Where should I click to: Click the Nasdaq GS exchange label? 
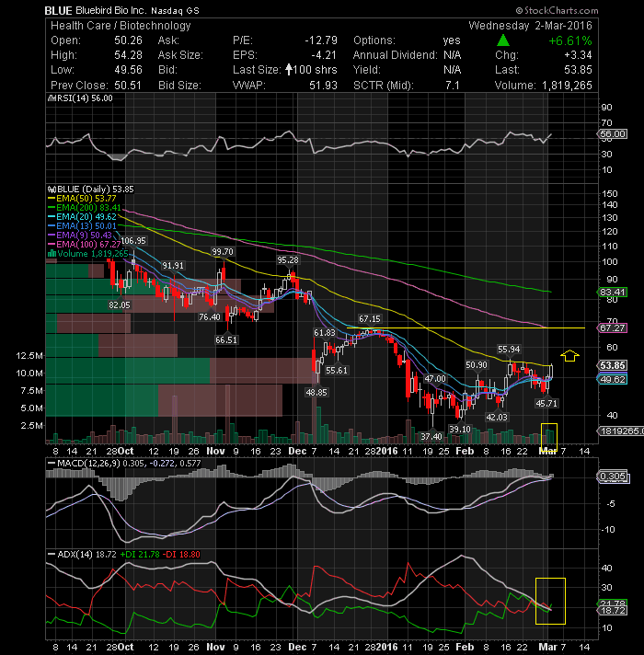tap(175, 11)
